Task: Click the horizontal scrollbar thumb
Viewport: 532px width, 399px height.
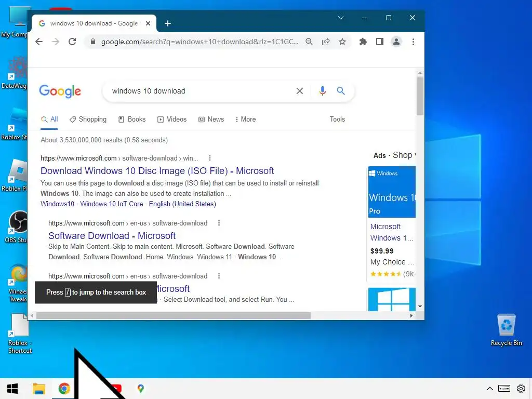Action: (174, 315)
